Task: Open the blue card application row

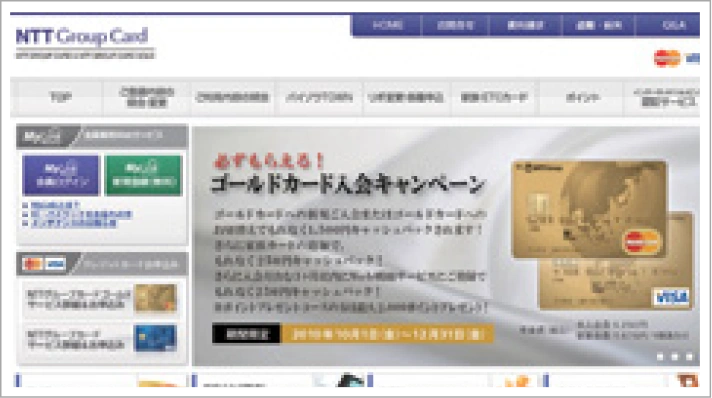Action: (x=103, y=339)
